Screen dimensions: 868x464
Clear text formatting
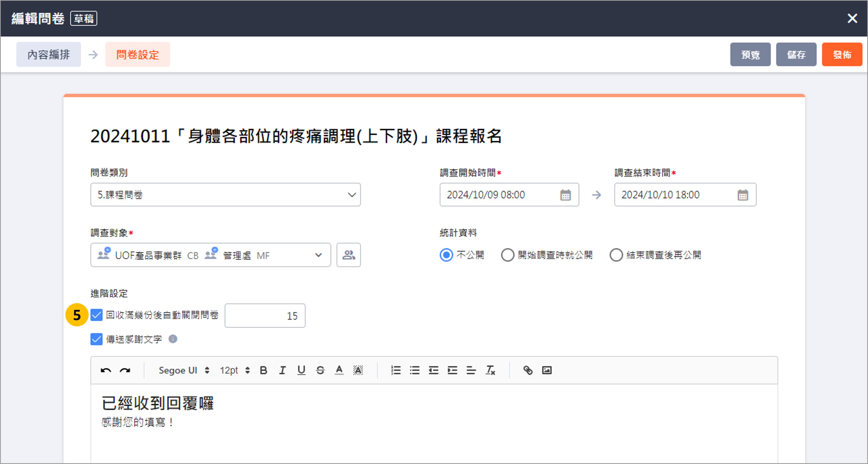(x=490, y=370)
